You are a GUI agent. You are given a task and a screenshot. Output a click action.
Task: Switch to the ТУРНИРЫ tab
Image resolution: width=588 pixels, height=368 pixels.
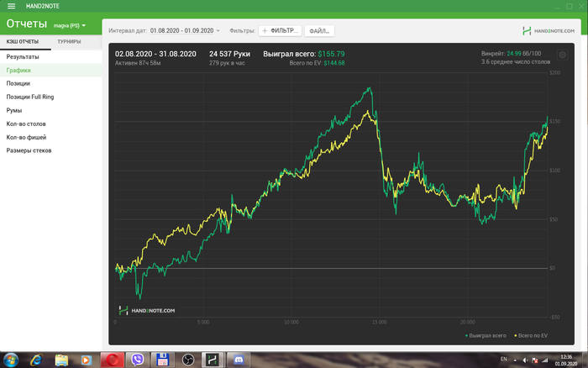pos(69,42)
